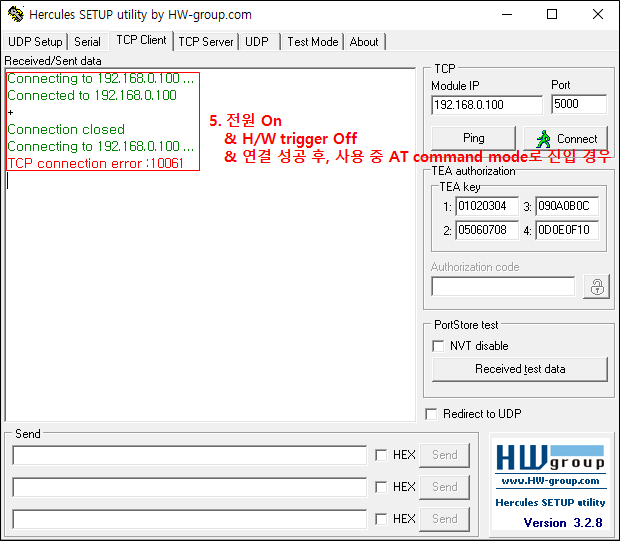Screen dimensions: 630x541
Task: Open the UDP tab
Action: coord(257,42)
